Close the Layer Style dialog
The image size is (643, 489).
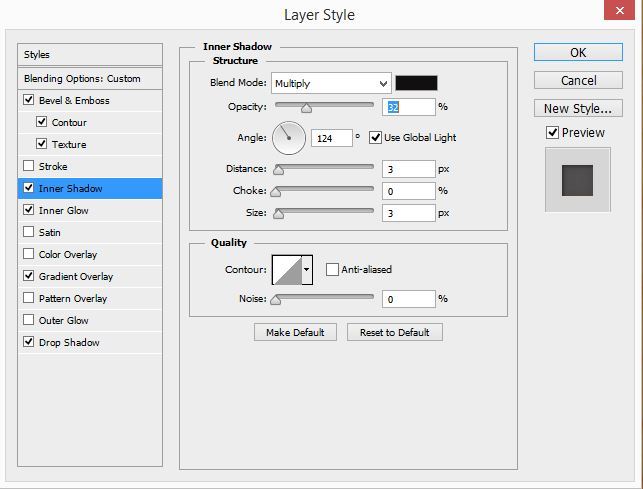(620, 10)
